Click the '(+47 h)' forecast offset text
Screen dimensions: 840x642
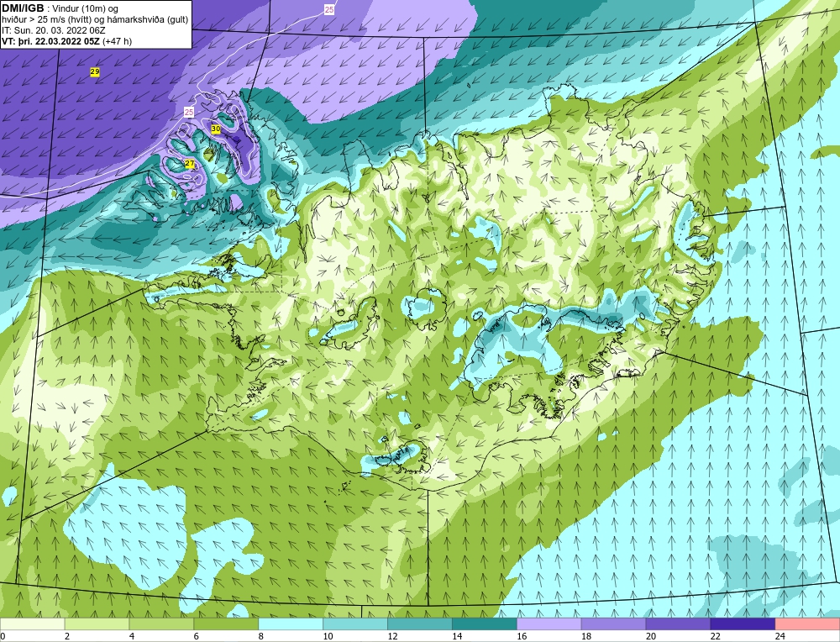click(117, 41)
